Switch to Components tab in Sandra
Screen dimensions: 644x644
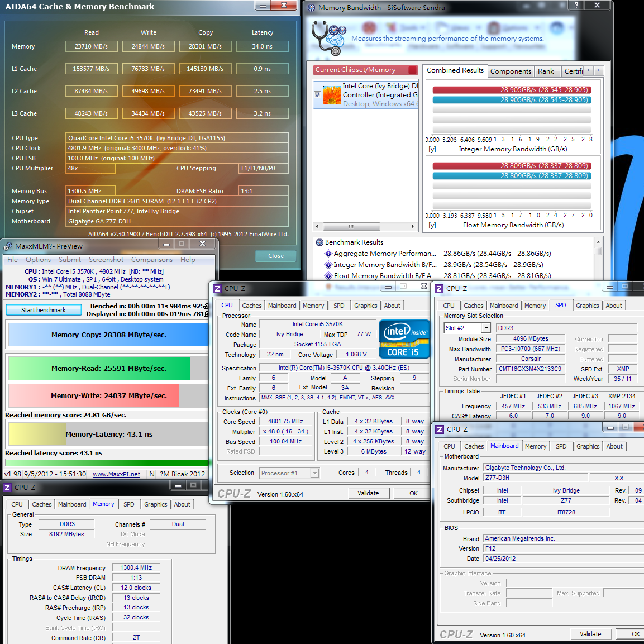click(x=511, y=71)
